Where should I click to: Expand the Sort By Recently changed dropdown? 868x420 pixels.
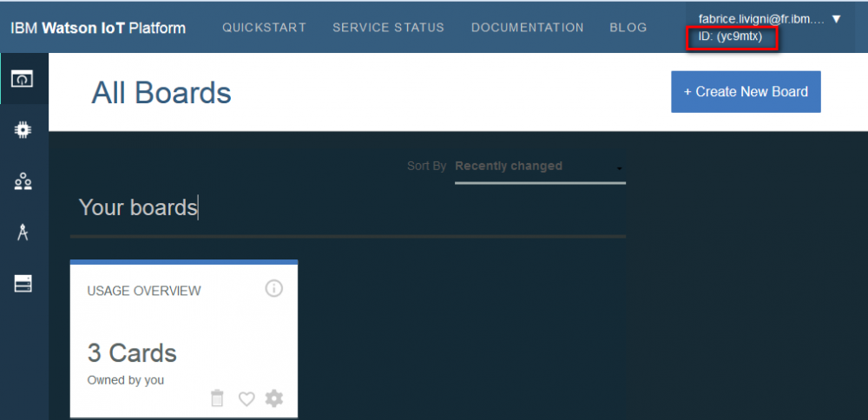tap(540, 167)
